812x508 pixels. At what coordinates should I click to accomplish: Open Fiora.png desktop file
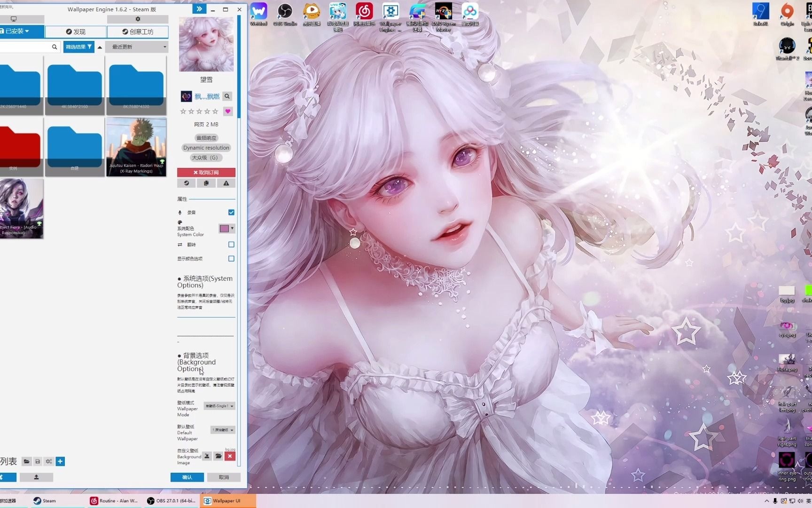(x=787, y=363)
